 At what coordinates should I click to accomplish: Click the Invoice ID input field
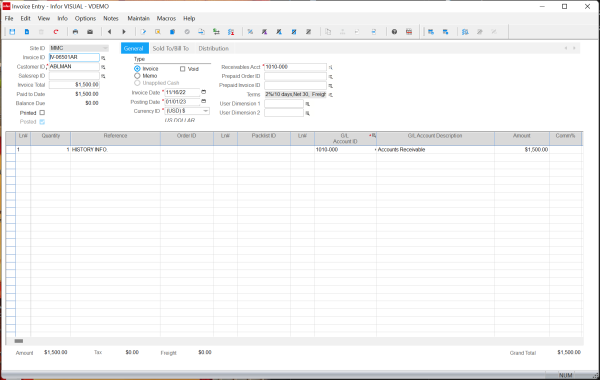tap(74, 57)
